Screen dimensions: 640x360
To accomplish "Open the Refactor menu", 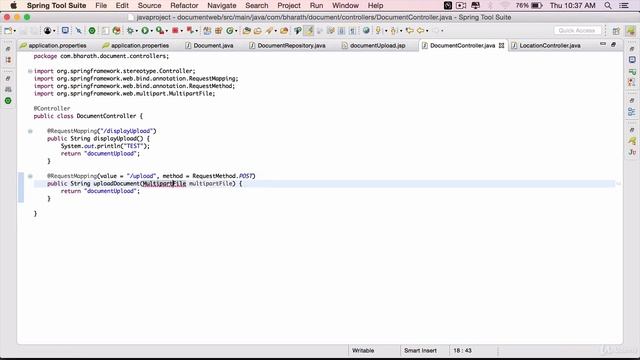I will 184,6.
